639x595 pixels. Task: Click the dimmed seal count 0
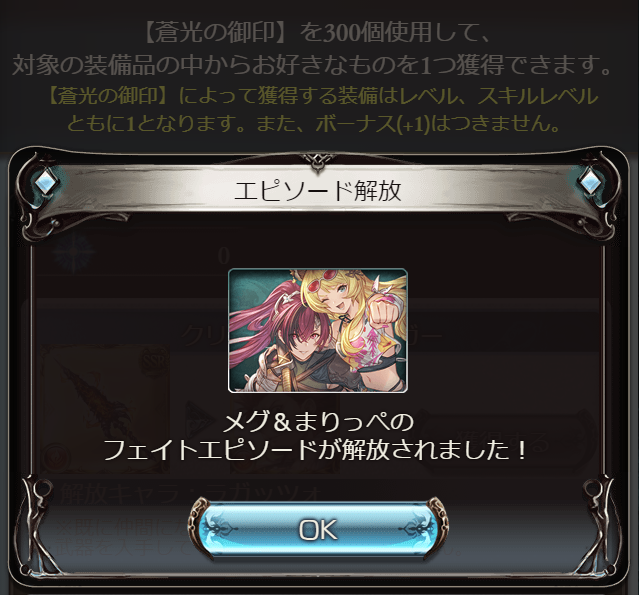click(x=223, y=256)
